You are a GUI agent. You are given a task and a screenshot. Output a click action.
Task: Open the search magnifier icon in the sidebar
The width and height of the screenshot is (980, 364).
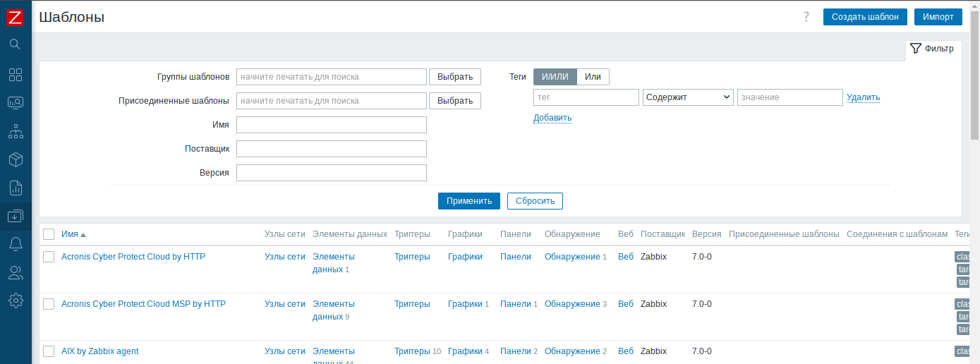(16, 44)
